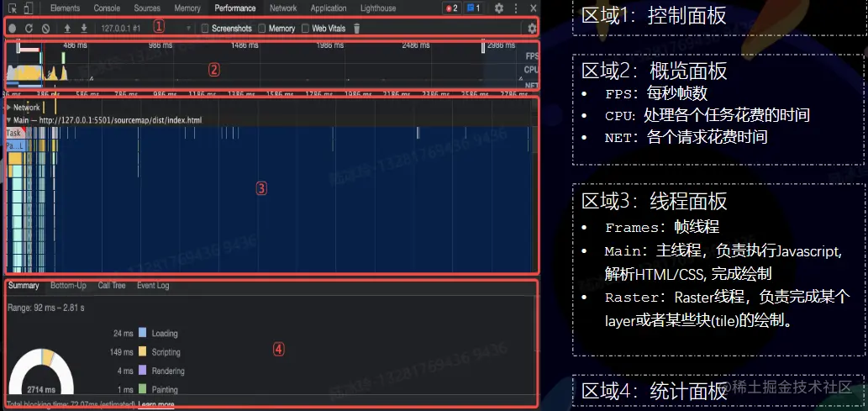
Task: Open the Call Tree tab
Action: (x=112, y=285)
